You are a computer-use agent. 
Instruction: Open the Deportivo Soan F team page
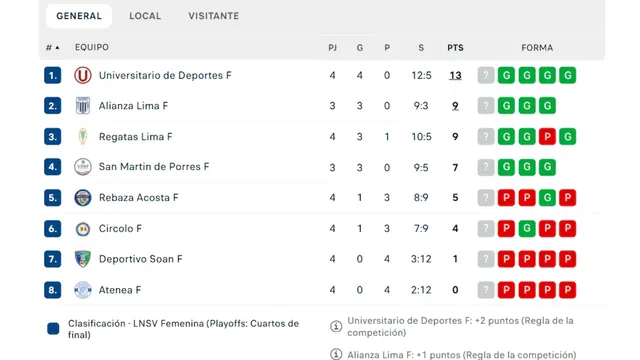[140, 259]
